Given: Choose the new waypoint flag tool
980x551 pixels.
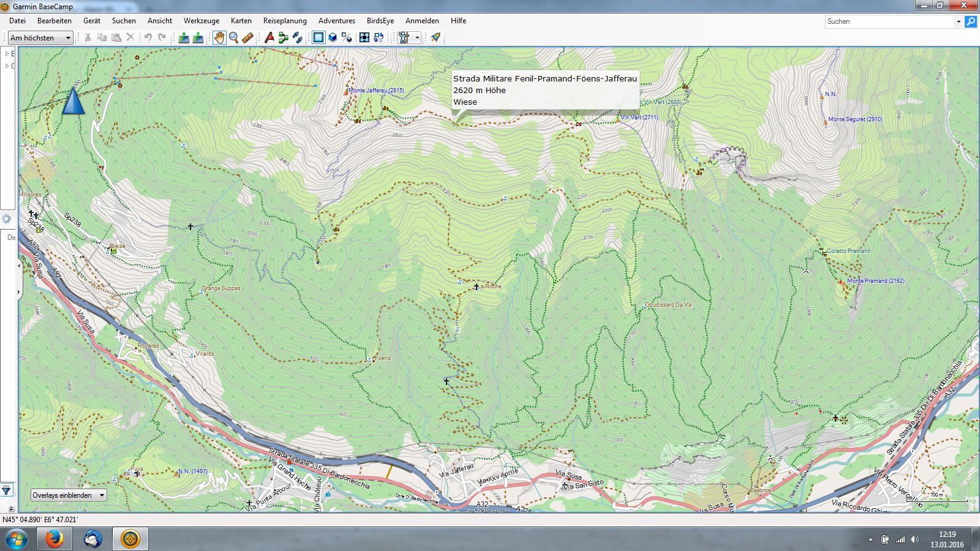Looking at the screenshot, I should click(x=269, y=38).
